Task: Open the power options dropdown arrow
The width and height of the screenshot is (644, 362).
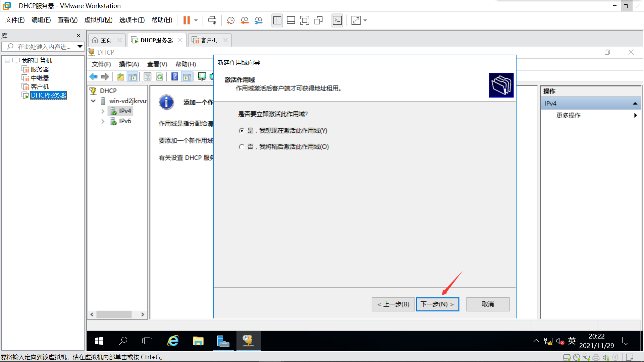Action: click(x=196, y=20)
